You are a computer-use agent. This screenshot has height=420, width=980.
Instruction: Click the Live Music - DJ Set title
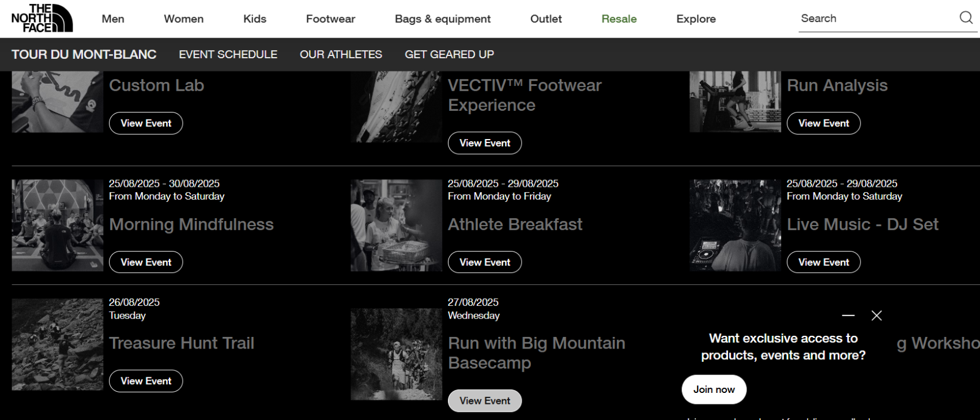click(862, 224)
